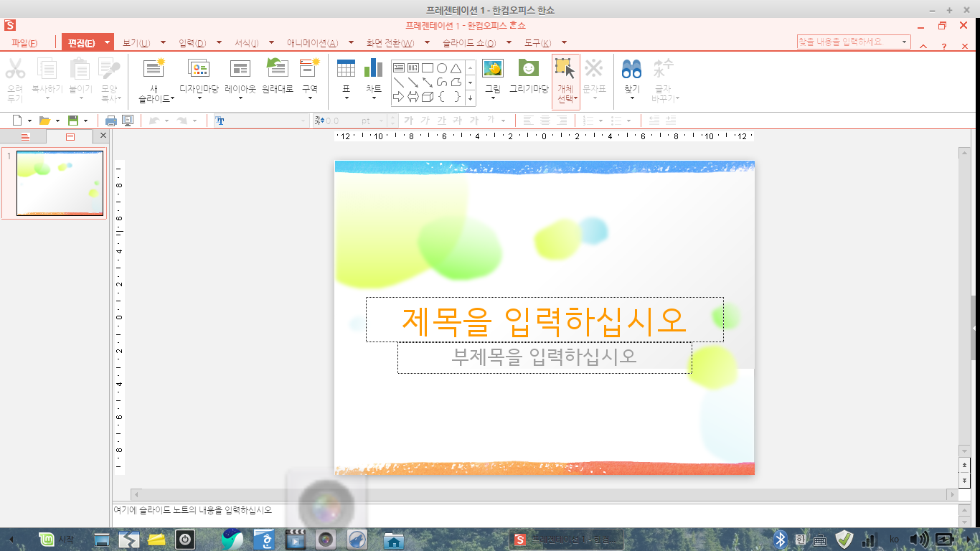Open the 슬라이드 쇼 menu
Image resolution: width=980 pixels, height=551 pixels.
[x=469, y=43]
